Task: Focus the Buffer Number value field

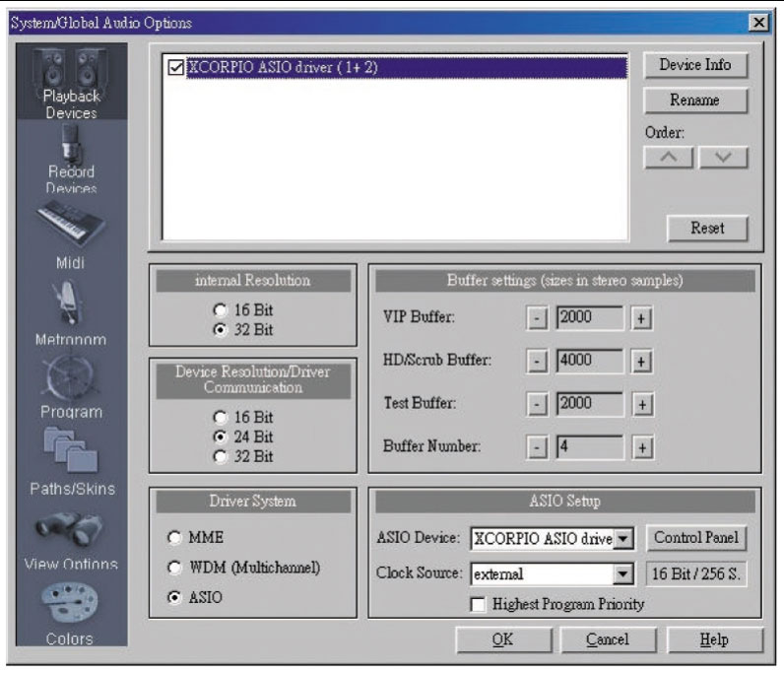Action: (x=590, y=446)
